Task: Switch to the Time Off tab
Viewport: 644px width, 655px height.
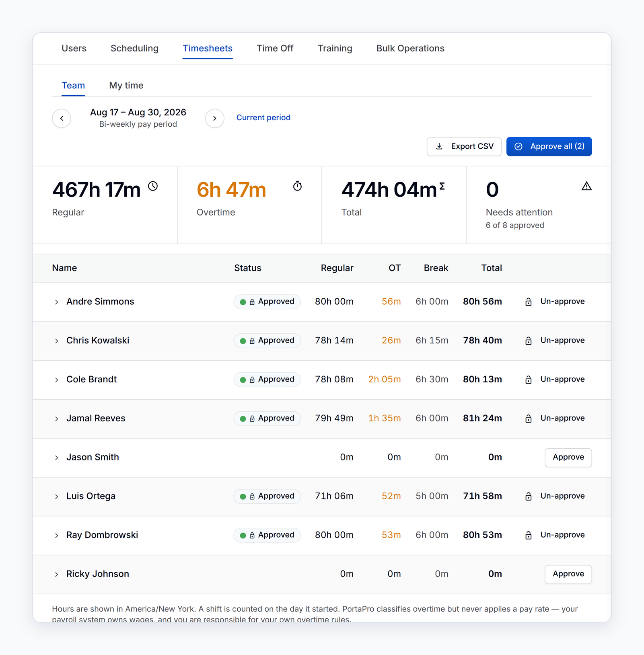Action: 275,48
